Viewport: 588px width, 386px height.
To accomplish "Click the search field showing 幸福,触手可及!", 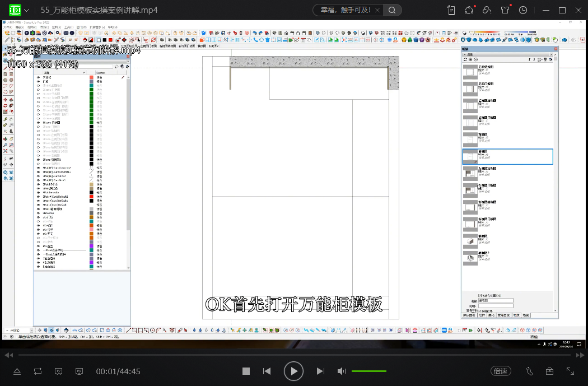I will [x=346, y=10].
